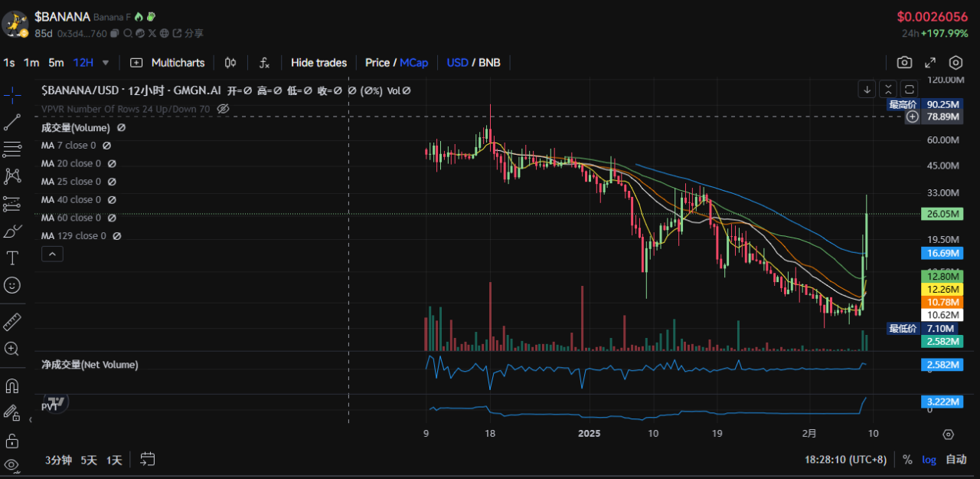Toggle log scale on price axis

(929, 460)
